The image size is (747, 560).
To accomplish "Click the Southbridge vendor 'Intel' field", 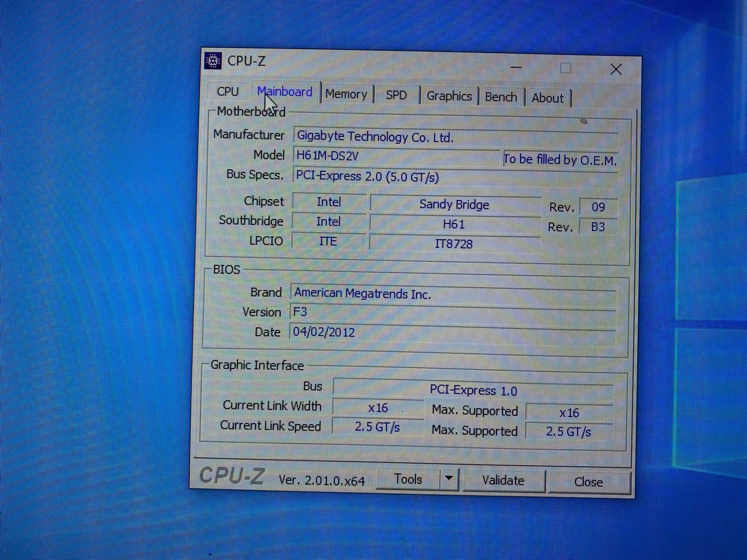I will tap(329, 222).
